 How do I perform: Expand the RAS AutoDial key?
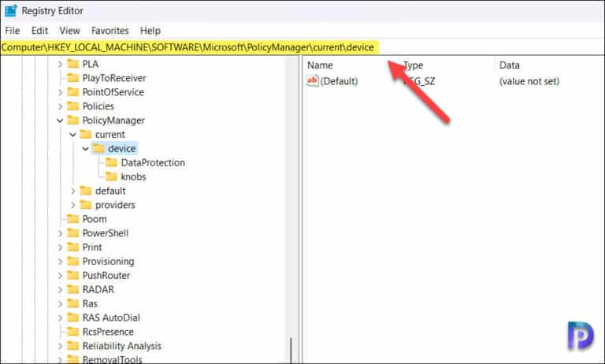coord(60,318)
